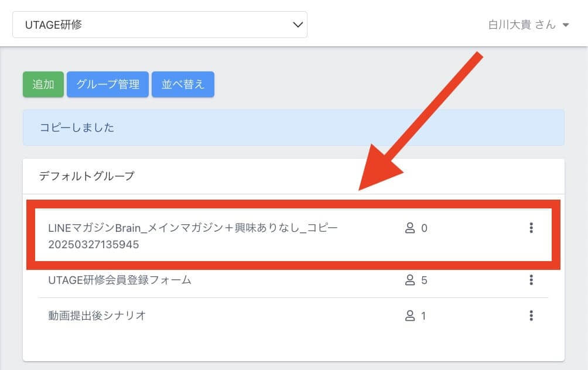
Task: Click the subscriber icon on the UTAGE研修会員登録フォーム row
Action: pos(410,280)
